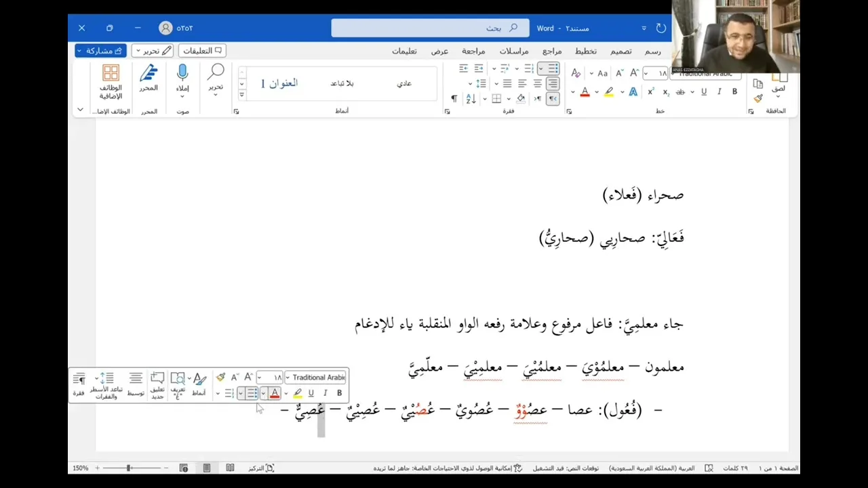Image resolution: width=868 pixels, height=488 pixels.
Task: Click the Comments (التعليقات) button
Action: click(x=202, y=50)
